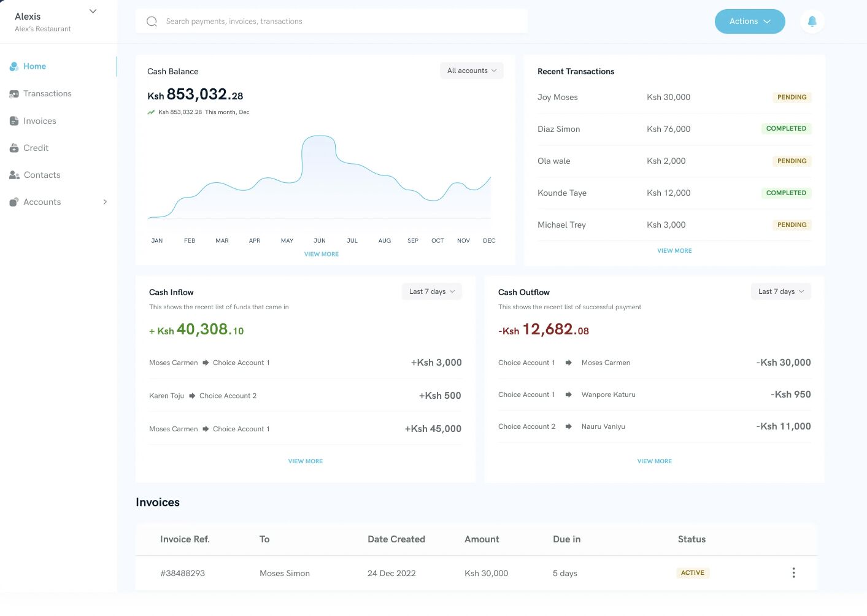Click the Accounts sidebar icon
The height and width of the screenshot is (616, 867).
coord(14,202)
